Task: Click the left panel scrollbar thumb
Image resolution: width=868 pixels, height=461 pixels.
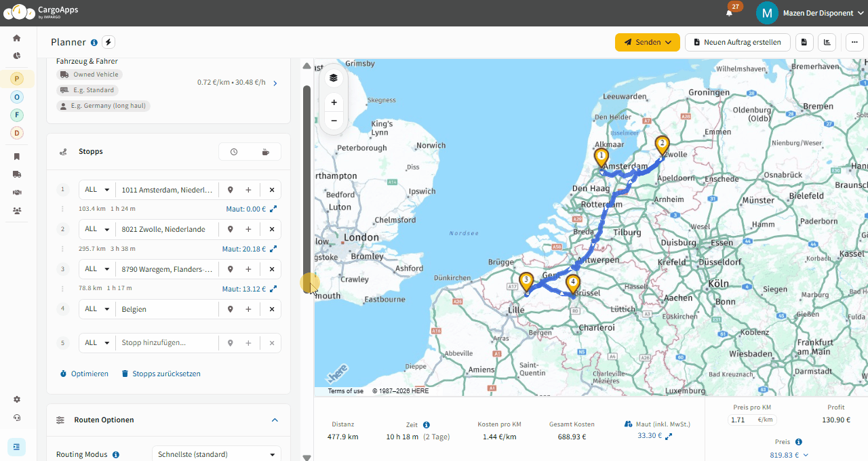Action: pos(307,190)
